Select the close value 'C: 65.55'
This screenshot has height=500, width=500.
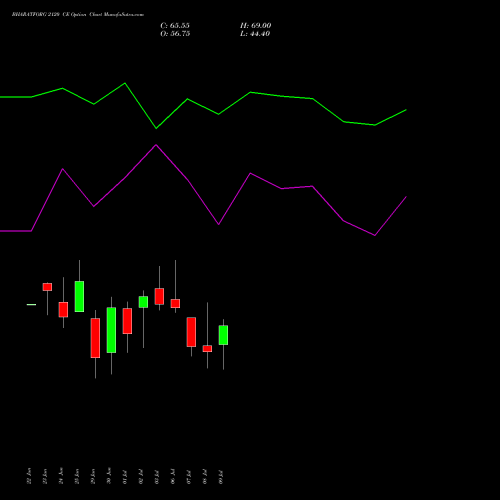(x=175, y=26)
